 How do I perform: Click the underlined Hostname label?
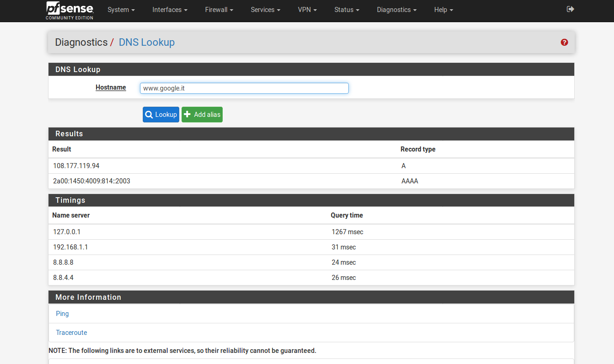tap(111, 87)
